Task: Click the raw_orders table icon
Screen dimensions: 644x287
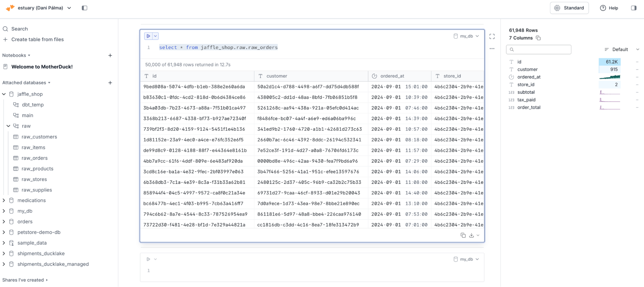Action: tap(16, 158)
